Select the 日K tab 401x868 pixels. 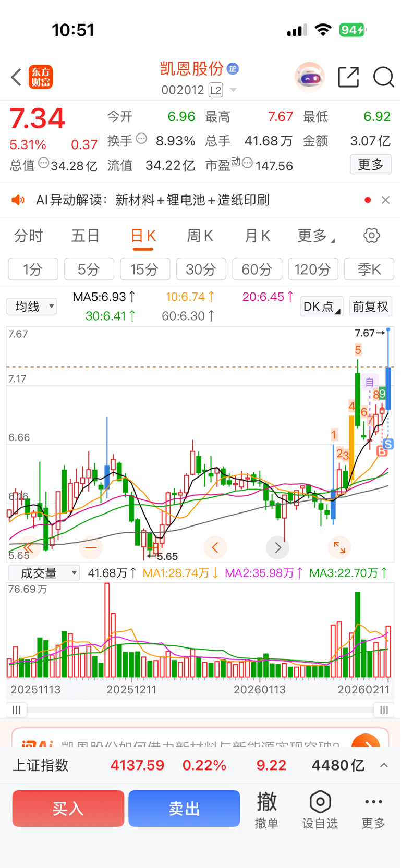[143, 236]
